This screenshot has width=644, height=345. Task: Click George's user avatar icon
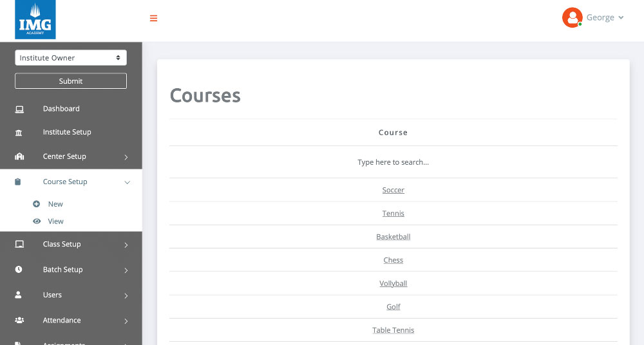coord(572,17)
